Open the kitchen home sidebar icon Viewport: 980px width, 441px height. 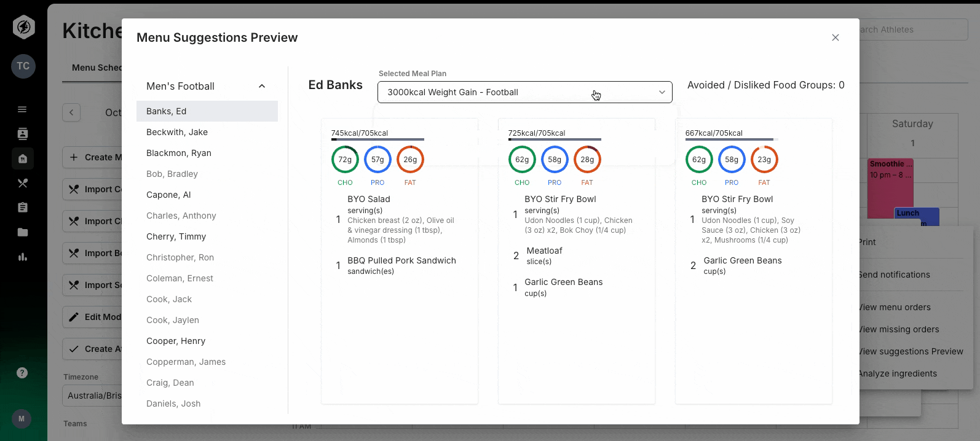click(x=23, y=158)
